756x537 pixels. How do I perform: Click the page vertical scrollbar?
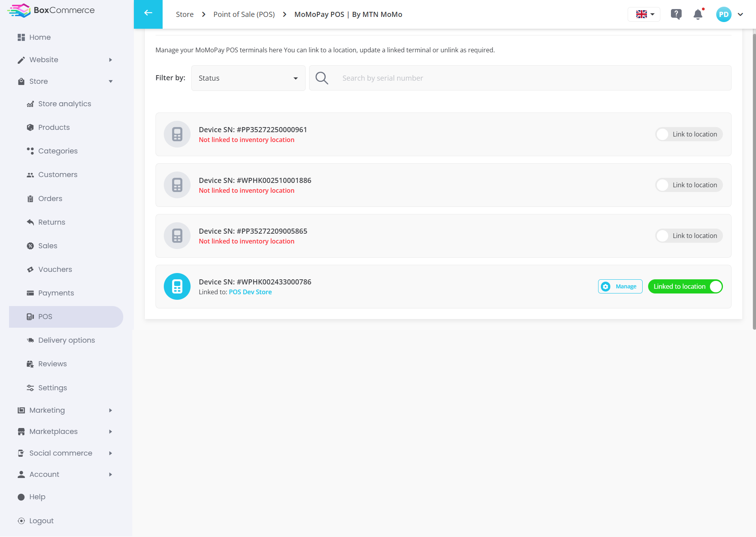[x=754, y=181]
